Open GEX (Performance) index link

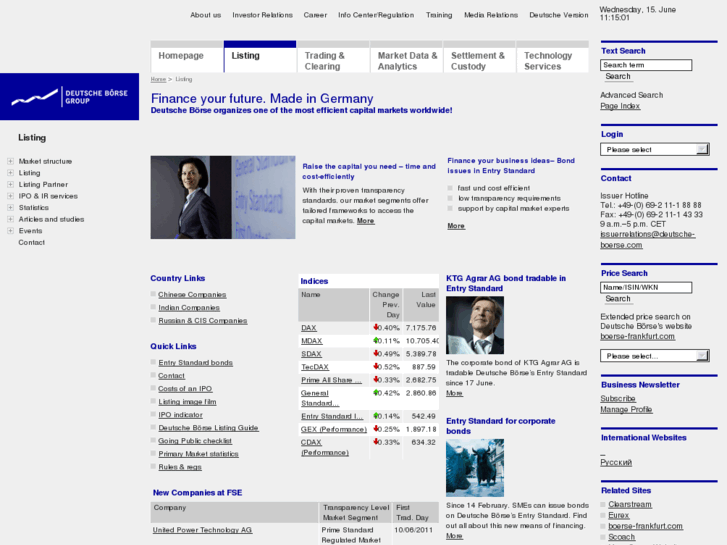[x=333, y=430]
